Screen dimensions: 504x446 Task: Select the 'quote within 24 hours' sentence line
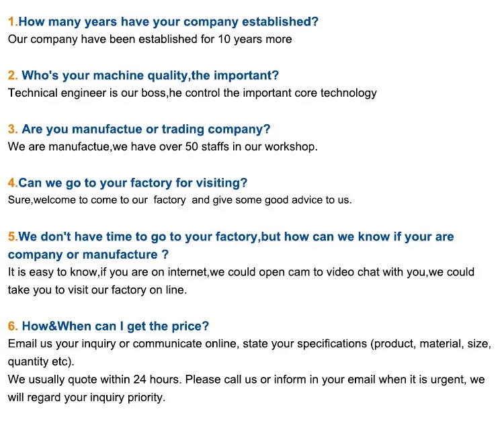coord(246,380)
